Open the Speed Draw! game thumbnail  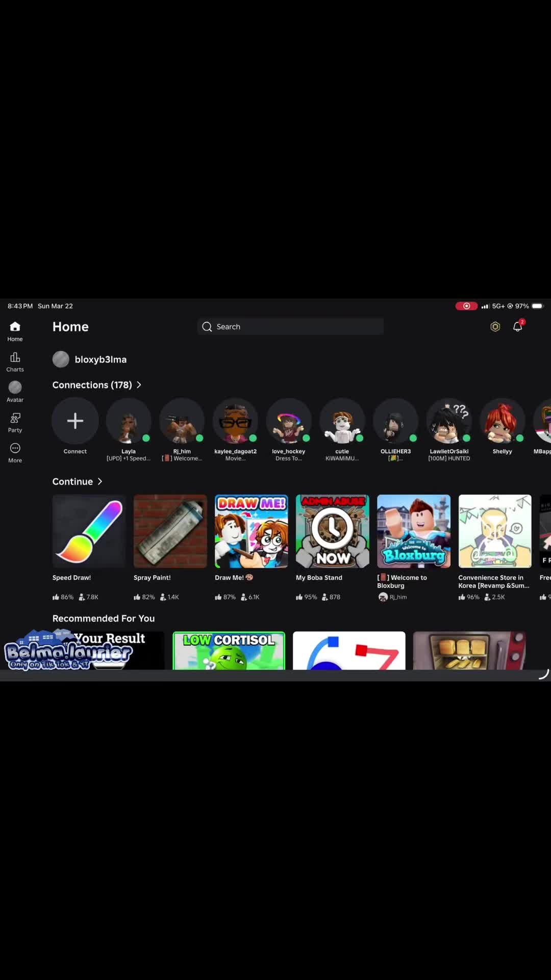(89, 531)
